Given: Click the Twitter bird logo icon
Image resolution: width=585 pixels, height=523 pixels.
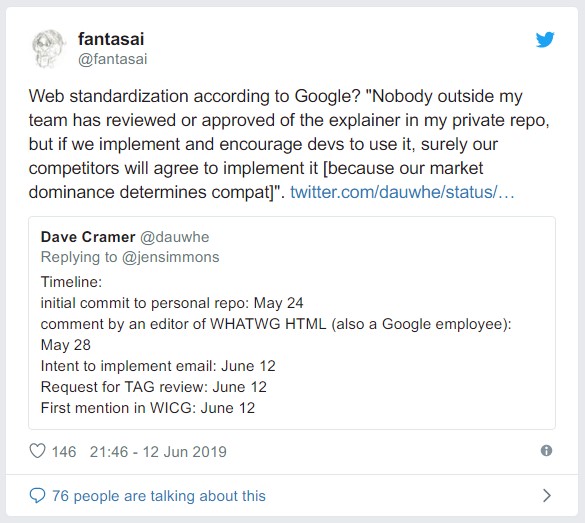Looking at the screenshot, I should (x=545, y=40).
